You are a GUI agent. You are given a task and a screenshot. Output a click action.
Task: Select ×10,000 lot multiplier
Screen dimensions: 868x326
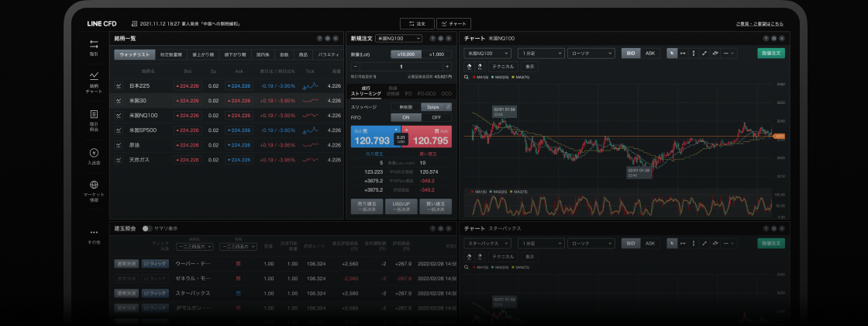pos(406,54)
